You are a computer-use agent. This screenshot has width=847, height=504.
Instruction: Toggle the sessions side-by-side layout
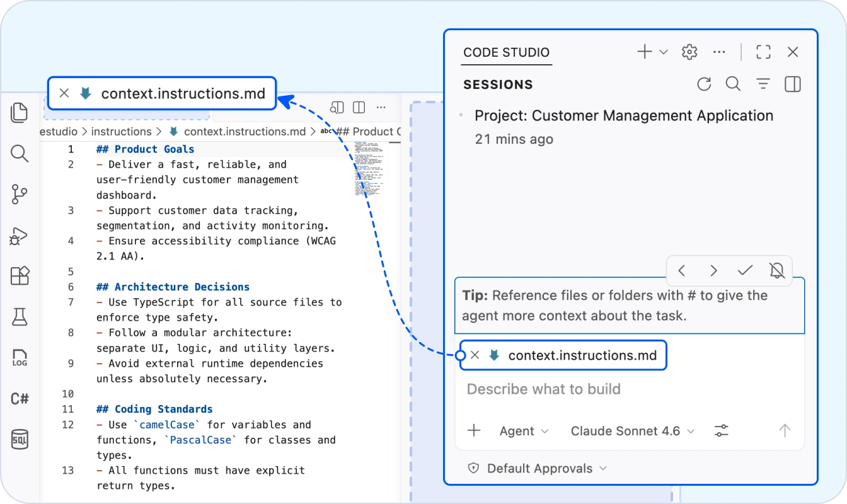pos(793,84)
